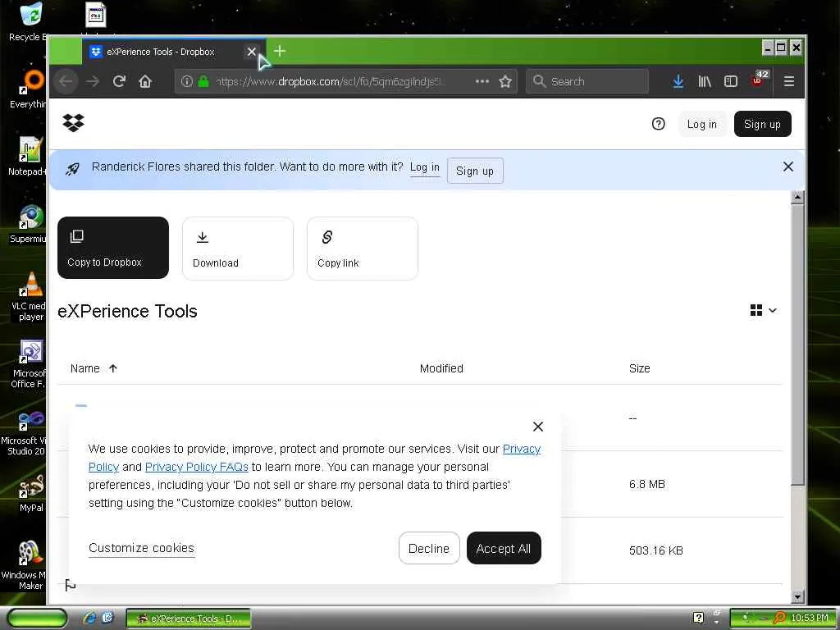This screenshot has width=840, height=630.
Task: Sort files by Modified column
Action: coord(441,368)
